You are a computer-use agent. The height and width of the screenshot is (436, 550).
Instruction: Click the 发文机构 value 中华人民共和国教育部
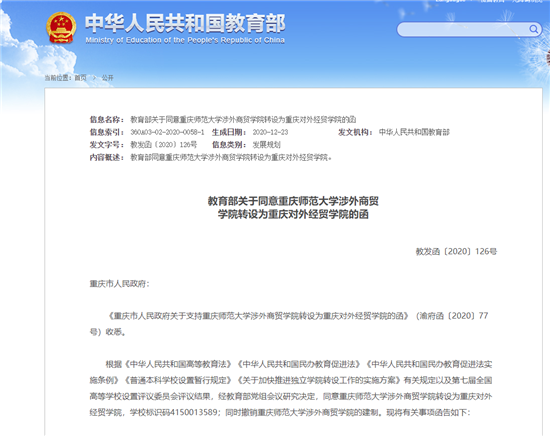[x=414, y=132]
